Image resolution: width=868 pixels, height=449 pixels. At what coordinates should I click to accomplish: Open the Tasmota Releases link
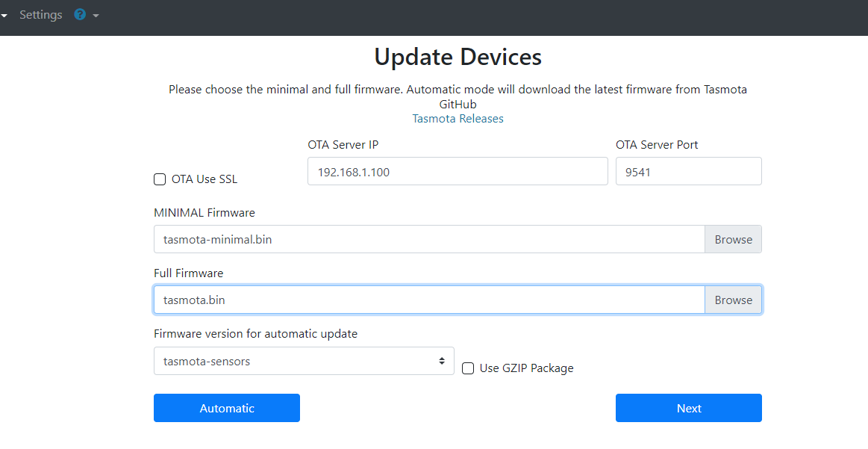pos(458,118)
